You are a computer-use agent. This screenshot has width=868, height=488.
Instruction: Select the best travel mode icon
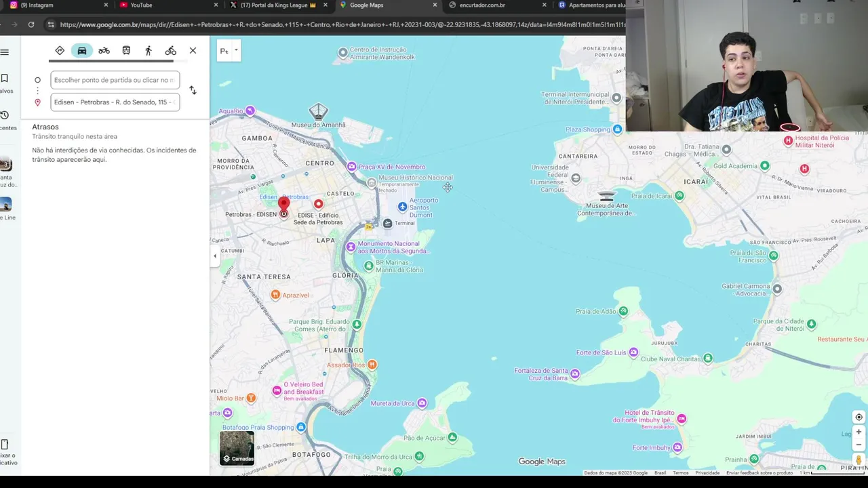click(60, 51)
